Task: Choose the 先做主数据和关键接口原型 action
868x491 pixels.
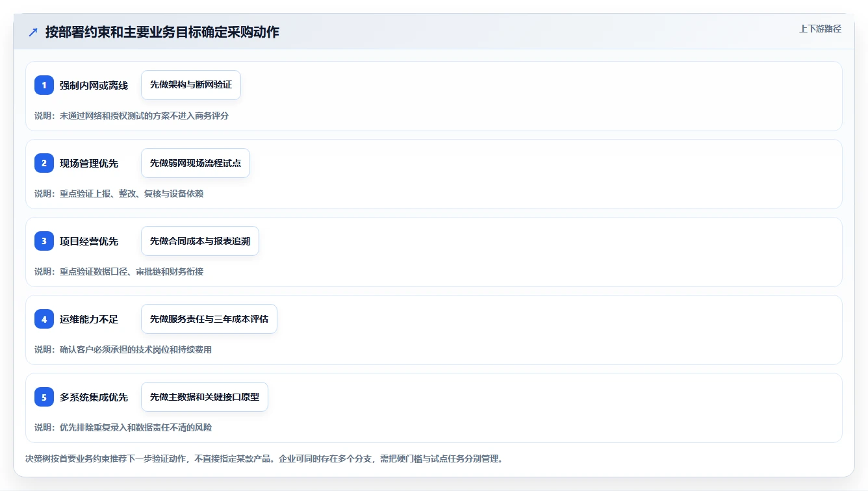Action: pos(205,397)
